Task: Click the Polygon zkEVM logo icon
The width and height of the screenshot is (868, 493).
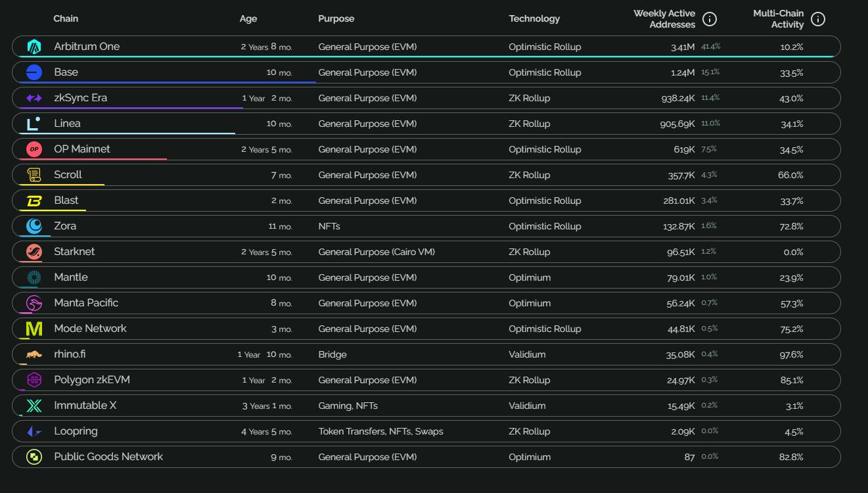Action: coord(34,380)
